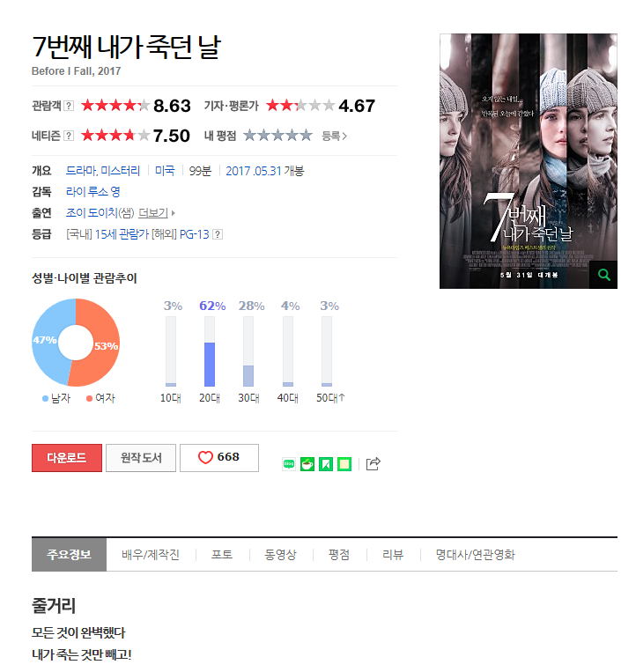Screen dimensions: 636x672
Task: Click the Before I Fall poster thumbnail
Action: pos(528,161)
